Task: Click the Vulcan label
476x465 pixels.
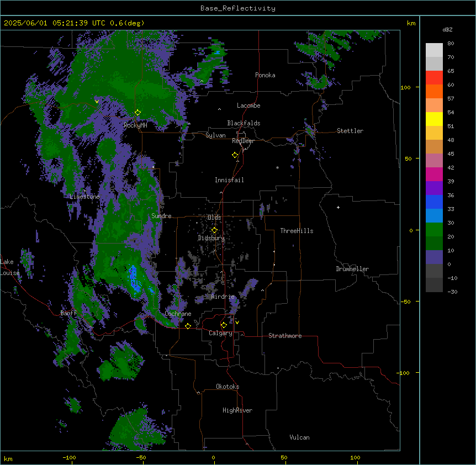Action: pyautogui.click(x=300, y=437)
